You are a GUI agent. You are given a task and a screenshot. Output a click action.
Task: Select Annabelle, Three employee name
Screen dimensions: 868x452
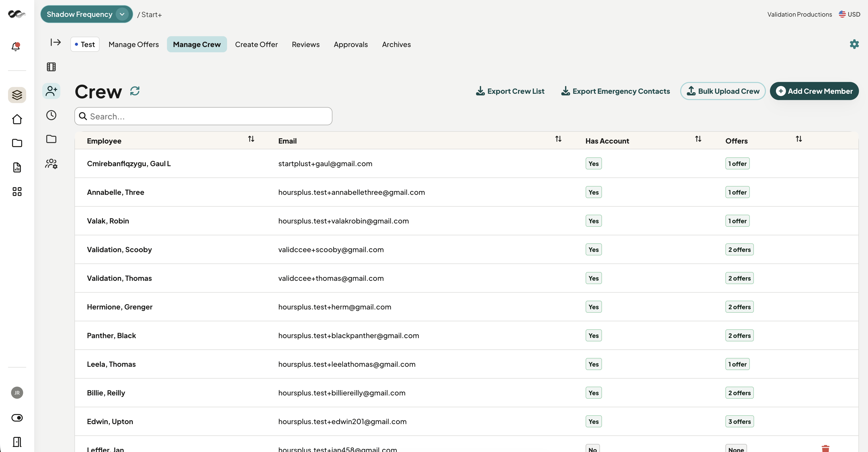[116, 192]
